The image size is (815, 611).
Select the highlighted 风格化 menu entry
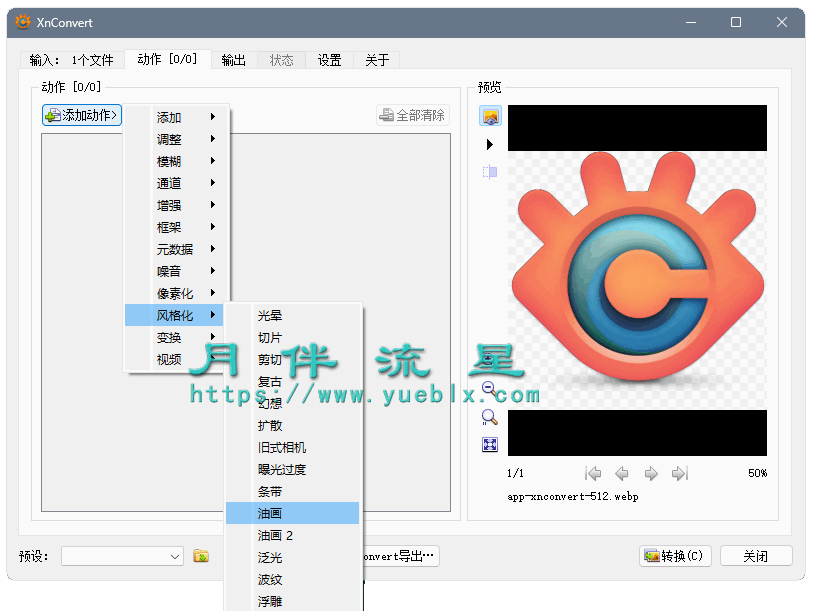pyautogui.click(x=175, y=315)
